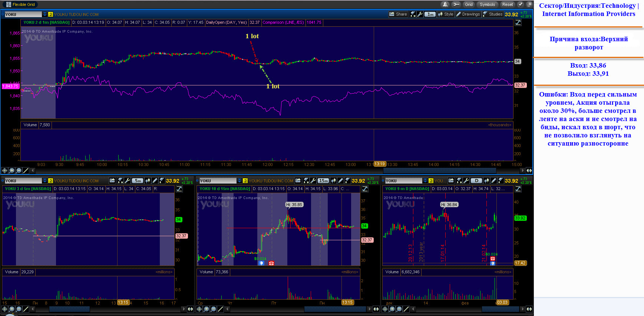The width and height of the screenshot is (644, 316).
Task: Open the 15m timeframe selector
Action: pos(323,180)
